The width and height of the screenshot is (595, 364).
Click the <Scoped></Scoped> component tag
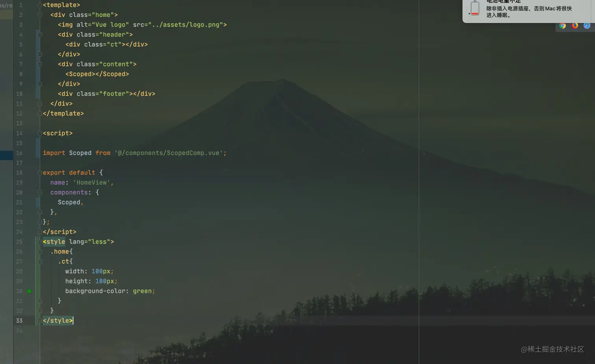click(x=97, y=74)
